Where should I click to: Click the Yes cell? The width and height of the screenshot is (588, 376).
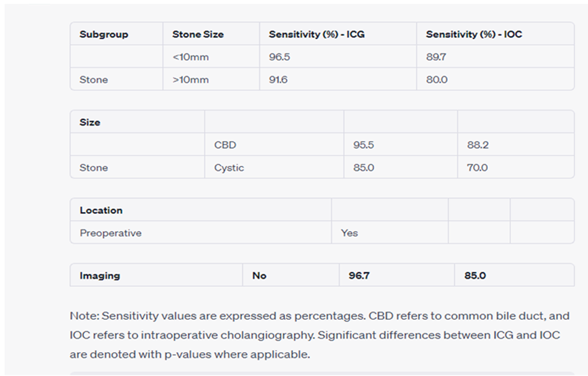[x=349, y=233]
